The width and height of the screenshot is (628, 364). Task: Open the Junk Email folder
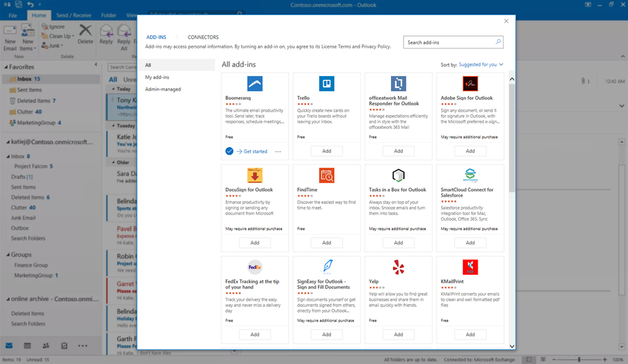click(23, 218)
